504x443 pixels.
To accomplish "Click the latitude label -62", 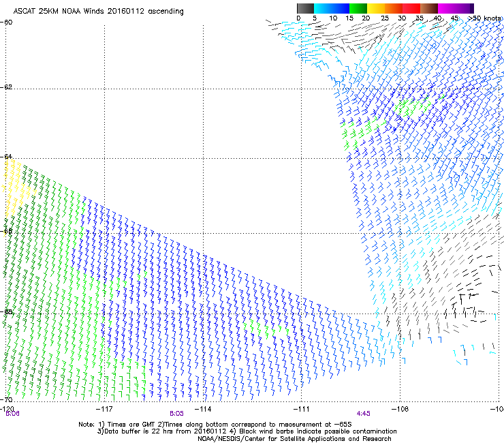I will tap(6, 87).
